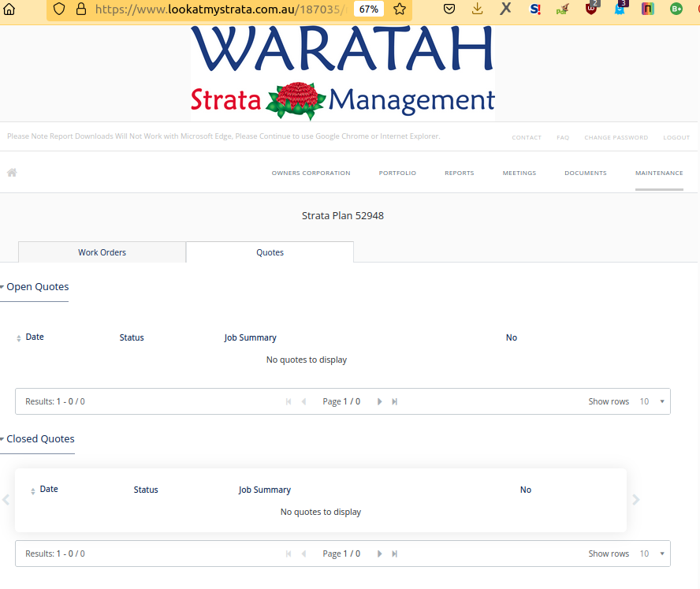Open the Meetings menu
The width and height of the screenshot is (700, 589).
[x=519, y=173]
